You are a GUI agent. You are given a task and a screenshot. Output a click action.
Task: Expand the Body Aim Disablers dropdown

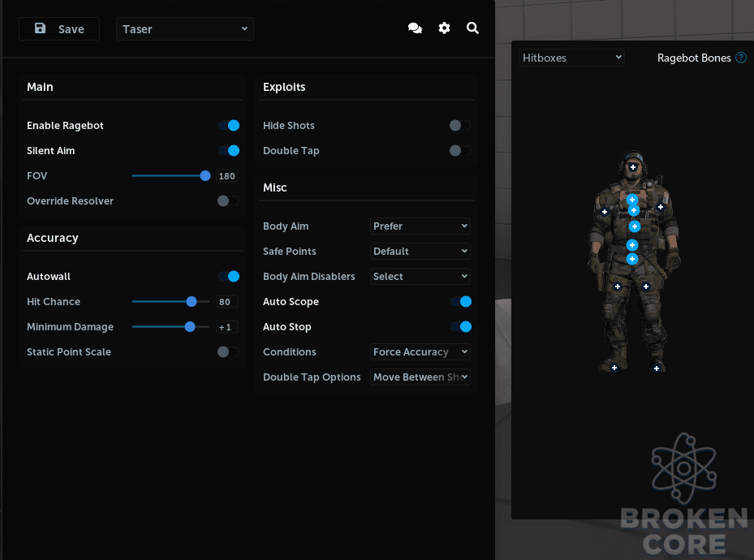pyautogui.click(x=420, y=277)
